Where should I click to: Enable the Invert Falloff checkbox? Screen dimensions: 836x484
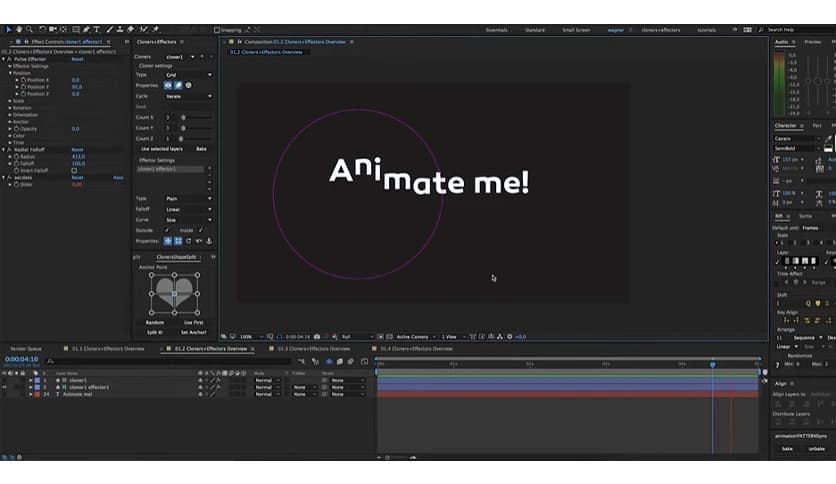(x=73, y=171)
